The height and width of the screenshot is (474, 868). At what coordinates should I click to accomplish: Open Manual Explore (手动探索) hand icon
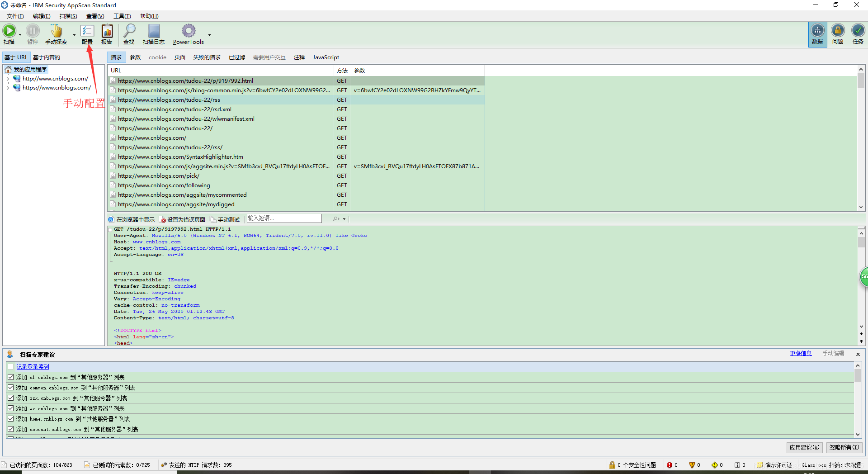pyautogui.click(x=56, y=31)
